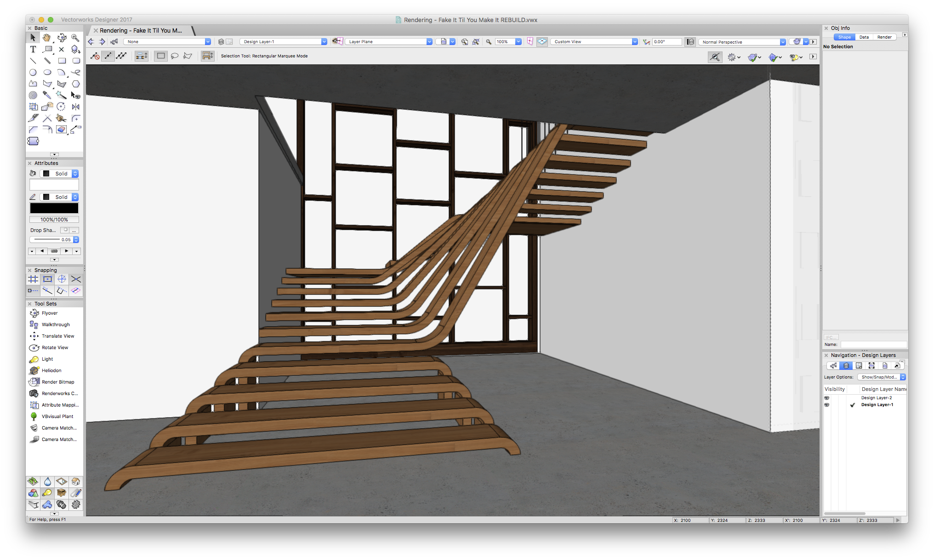
Task: Select the Heliodon tool
Action: click(51, 371)
